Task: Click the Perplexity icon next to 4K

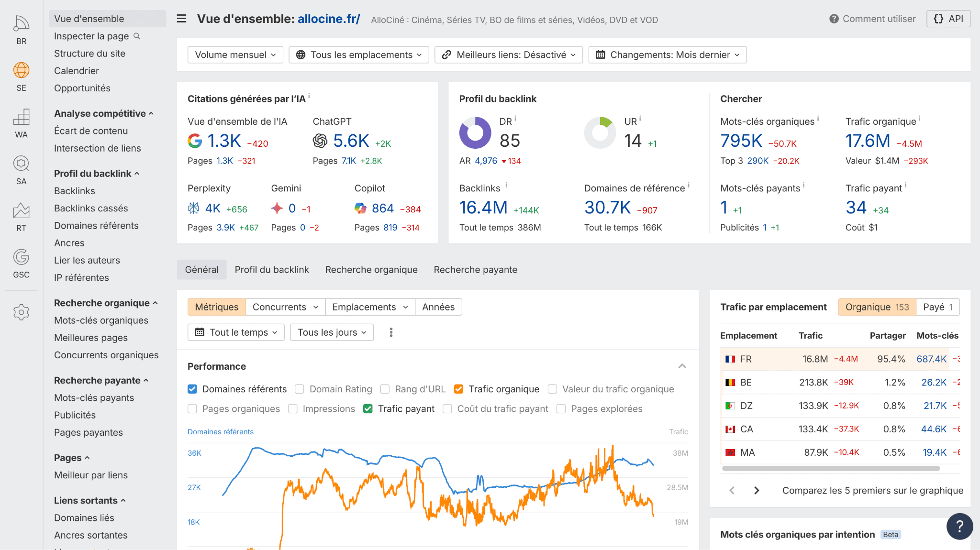Action: [194, 208]
